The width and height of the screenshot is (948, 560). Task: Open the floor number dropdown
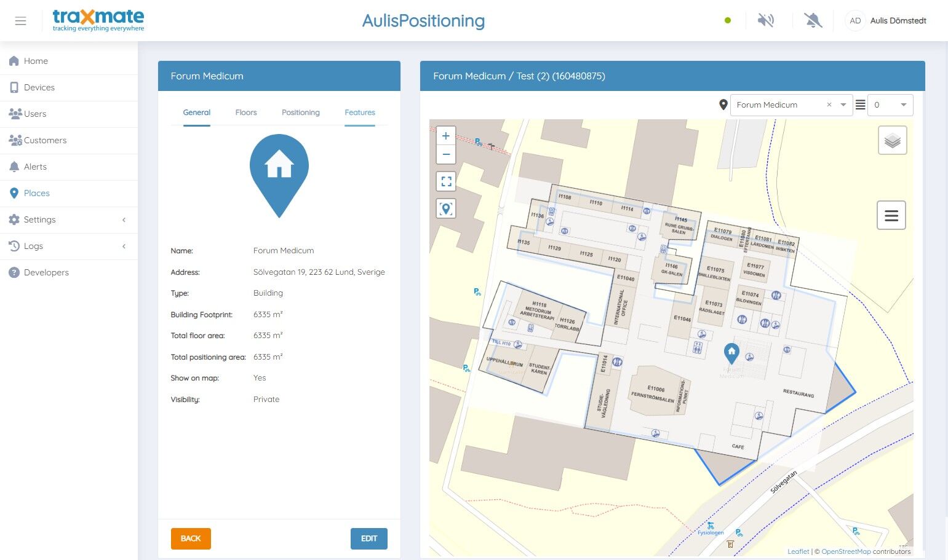point(890,105)
